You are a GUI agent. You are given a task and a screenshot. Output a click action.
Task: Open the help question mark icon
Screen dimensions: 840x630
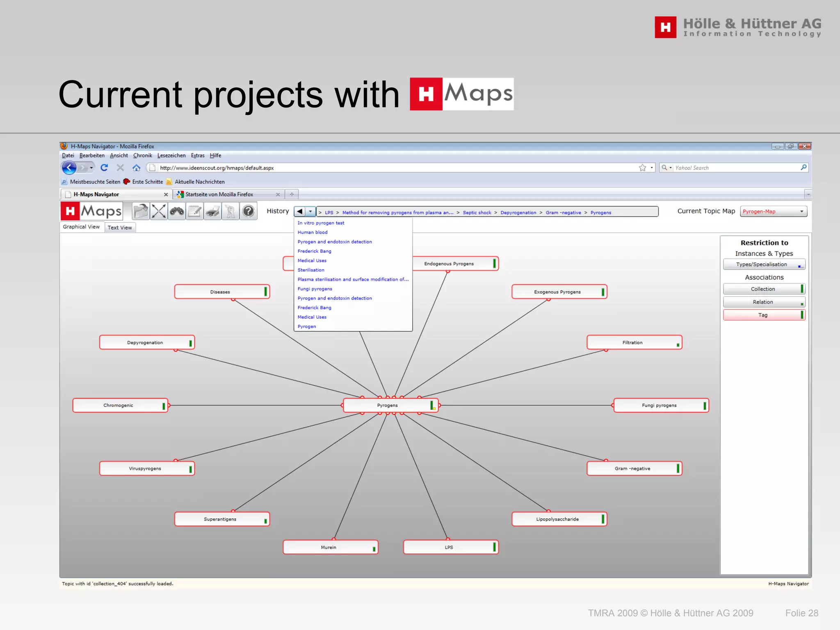248,212
